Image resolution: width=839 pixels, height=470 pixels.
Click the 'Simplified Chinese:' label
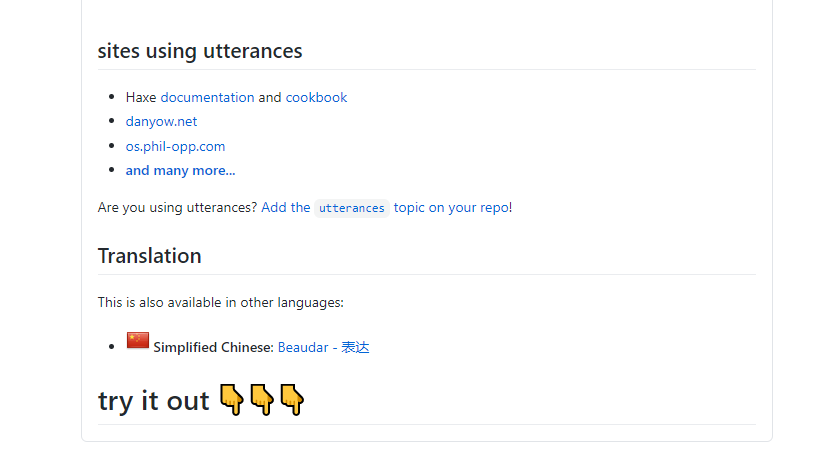(x=213, y=347)
